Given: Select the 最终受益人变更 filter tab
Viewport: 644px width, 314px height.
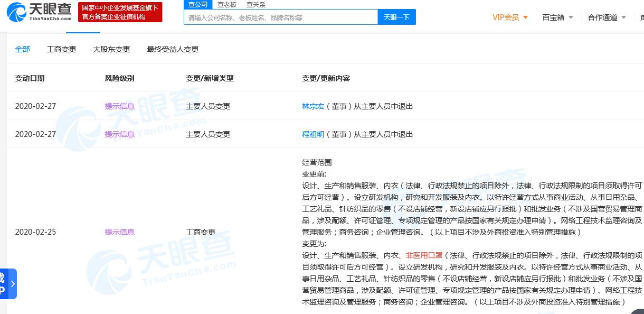Looking at the screenshot, I should pos(173,49).
